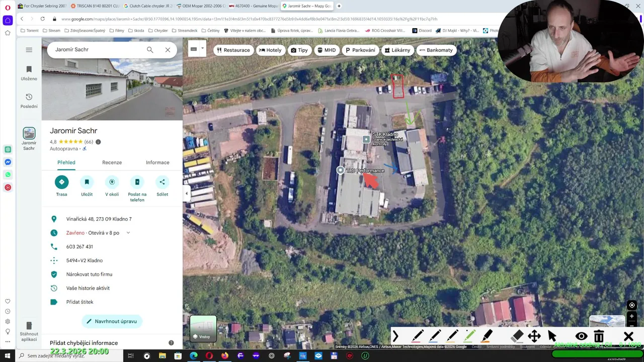This screenshot has width=644, height=362.
Task: Click the Trasa directions icon
Action: click(61, 182)
